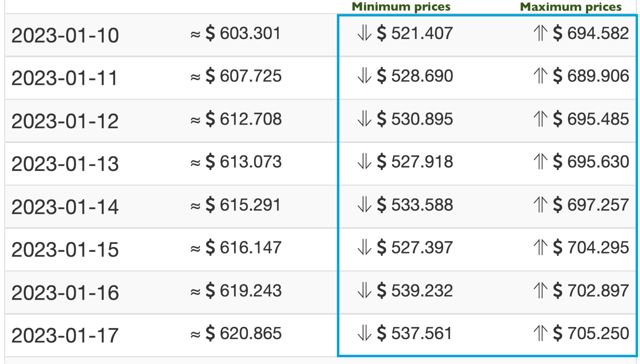The height and width of the screenshot is (364, 640).
Task: Select the Maximum prices column header
Action: [571, 7]
